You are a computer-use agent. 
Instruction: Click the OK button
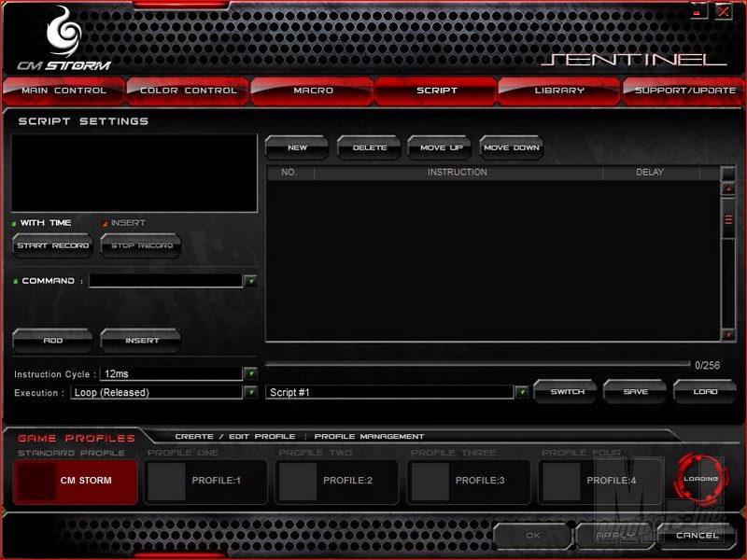pyautogui.click(x=532, y=536)
